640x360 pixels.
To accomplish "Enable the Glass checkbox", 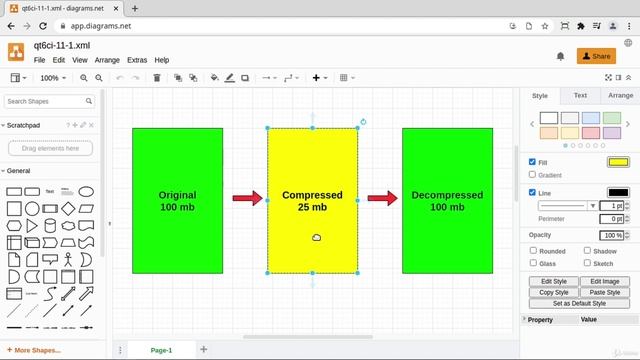I will 533,263.
